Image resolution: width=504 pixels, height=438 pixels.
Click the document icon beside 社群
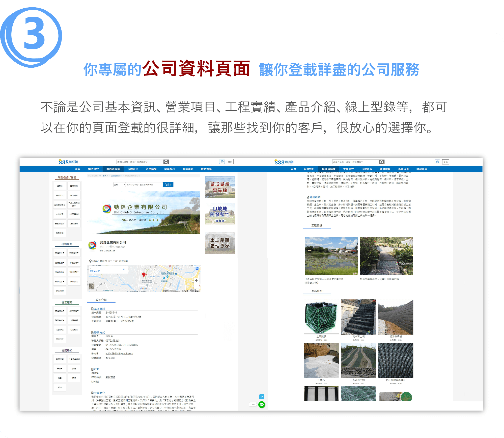pos(92,369)
